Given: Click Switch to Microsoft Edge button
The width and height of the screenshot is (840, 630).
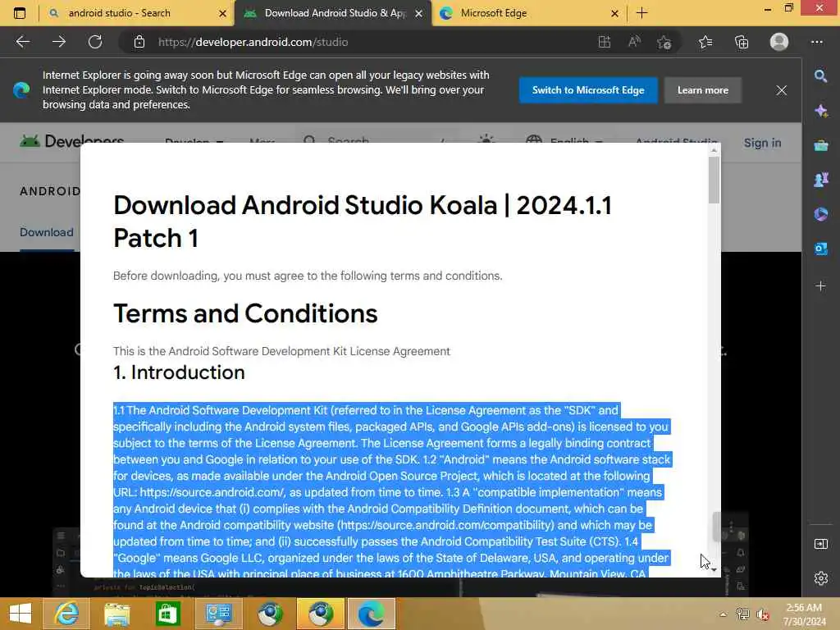Looking at the screenshot, I should click(588, 90).
